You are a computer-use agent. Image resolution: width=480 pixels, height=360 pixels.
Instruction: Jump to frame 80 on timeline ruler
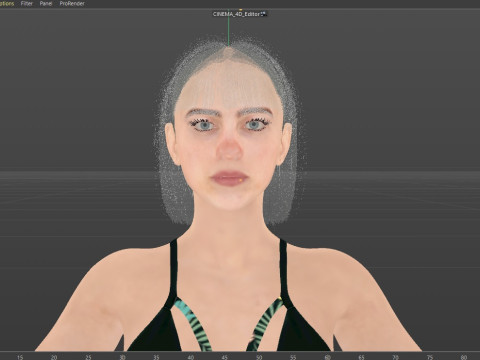coord(464,357)
